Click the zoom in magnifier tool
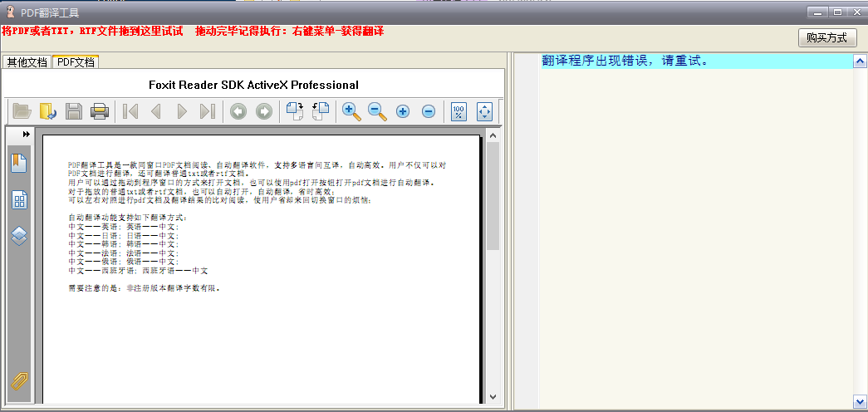 351,111
